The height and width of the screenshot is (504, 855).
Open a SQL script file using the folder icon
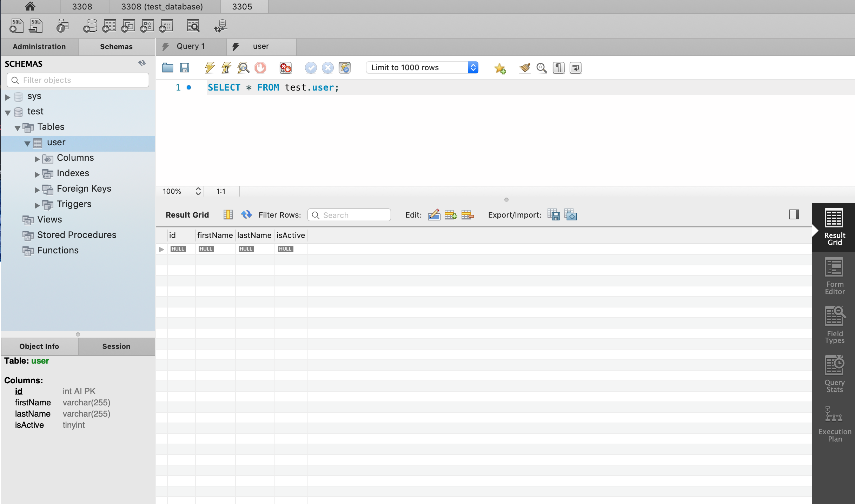pos(168,67)
